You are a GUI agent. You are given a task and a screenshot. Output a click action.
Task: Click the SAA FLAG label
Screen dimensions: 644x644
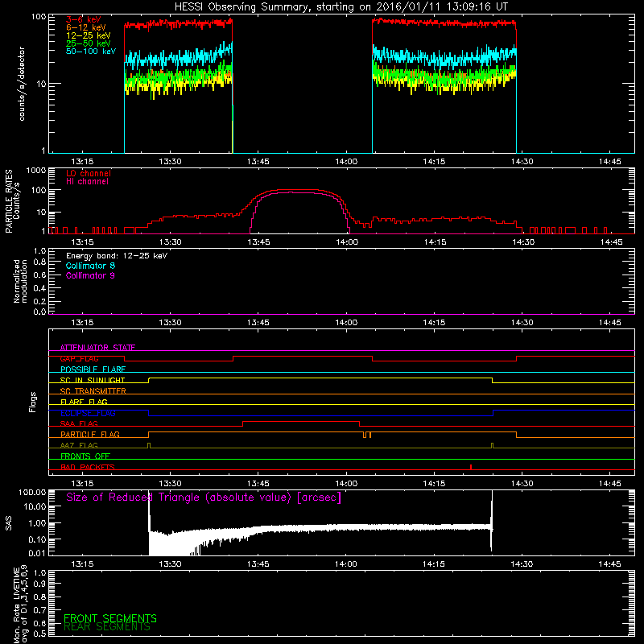pos(79,423)
